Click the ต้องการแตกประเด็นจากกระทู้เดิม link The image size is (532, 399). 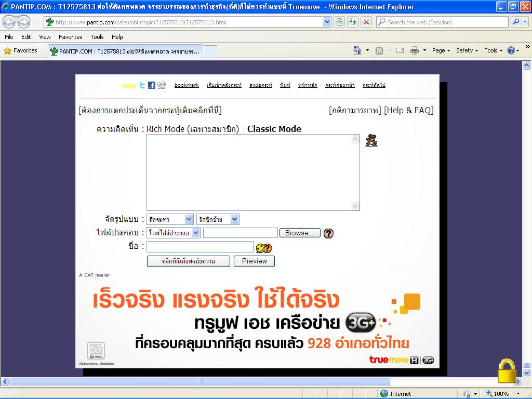[150, 110]
